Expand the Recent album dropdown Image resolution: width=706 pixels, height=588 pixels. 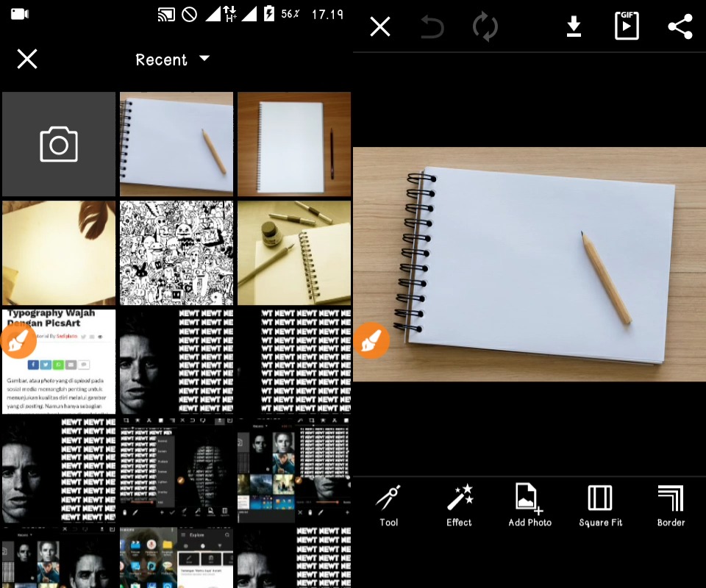pyautogui.click(x=173, y=60)
